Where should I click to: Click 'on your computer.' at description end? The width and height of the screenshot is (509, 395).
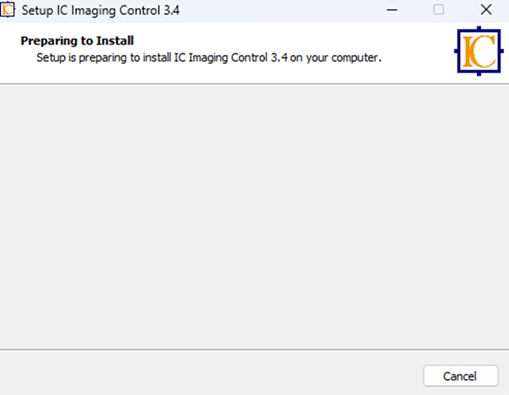[x=335, y=58]
